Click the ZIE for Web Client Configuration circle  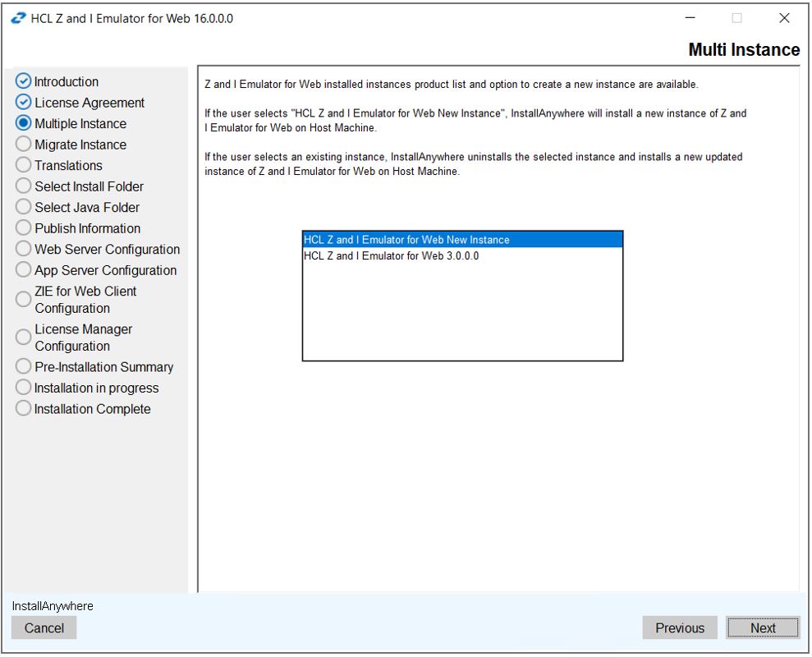23,299
